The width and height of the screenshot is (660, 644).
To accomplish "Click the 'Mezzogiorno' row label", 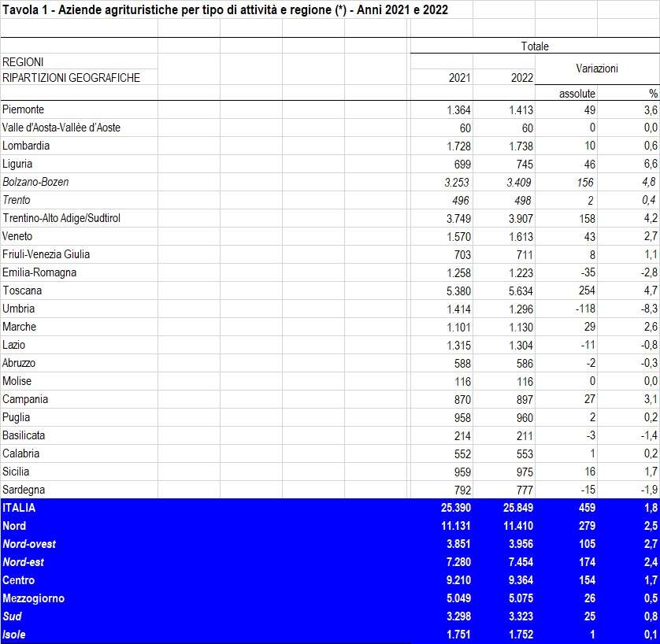I will (33, 598).
